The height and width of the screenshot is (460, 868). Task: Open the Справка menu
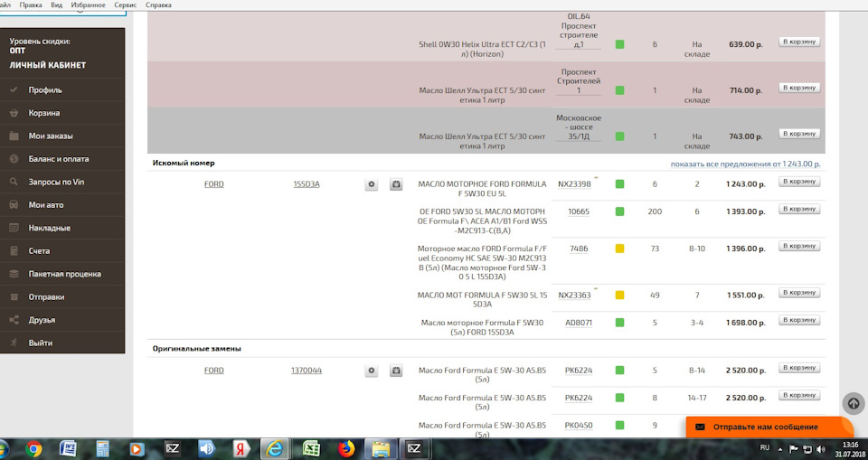pyautogui.click(x=158, y=5)
